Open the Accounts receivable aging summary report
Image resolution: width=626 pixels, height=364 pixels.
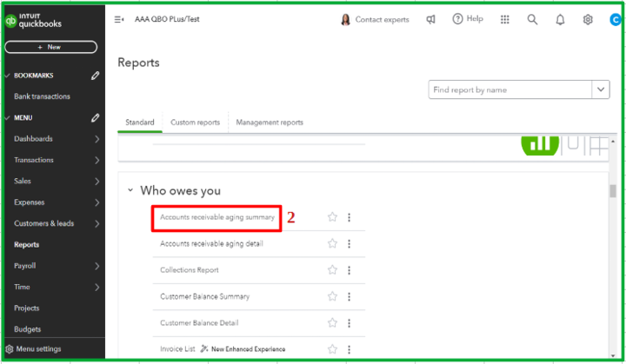[217, 217]
